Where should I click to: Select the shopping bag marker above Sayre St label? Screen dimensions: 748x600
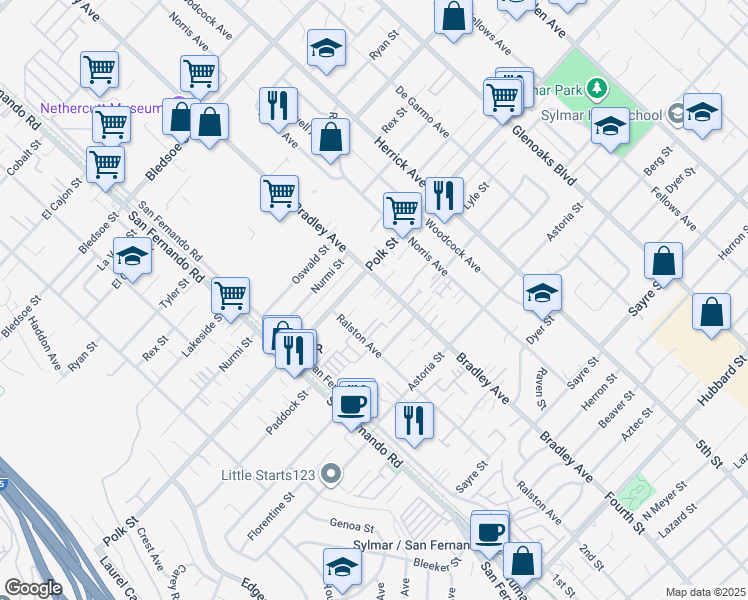[x=663, y=262]
